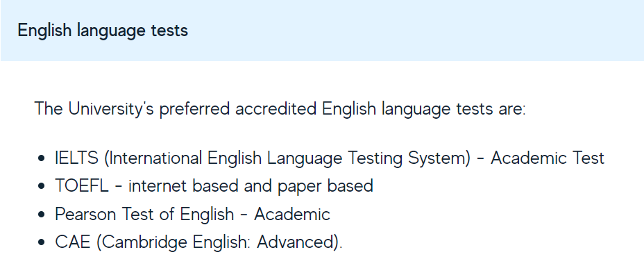The width and height of the screenshot is (644, 275).
Task: Click the bullet point beside the TOEFL item
Action: point(41,186)
